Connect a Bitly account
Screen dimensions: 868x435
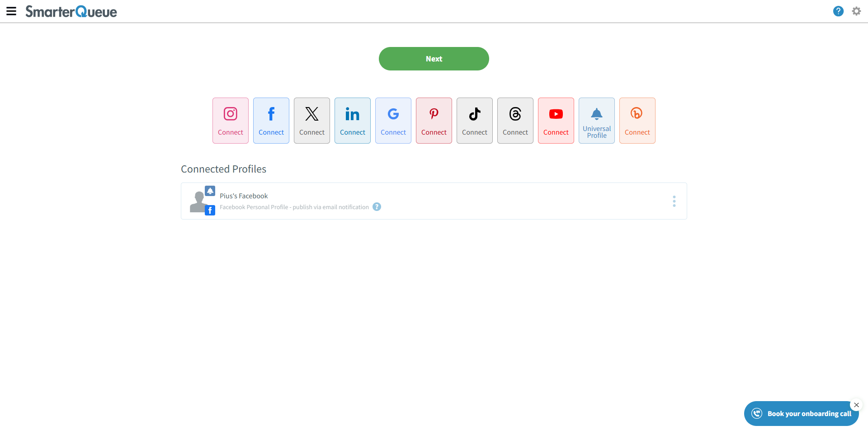click(637, 121)
